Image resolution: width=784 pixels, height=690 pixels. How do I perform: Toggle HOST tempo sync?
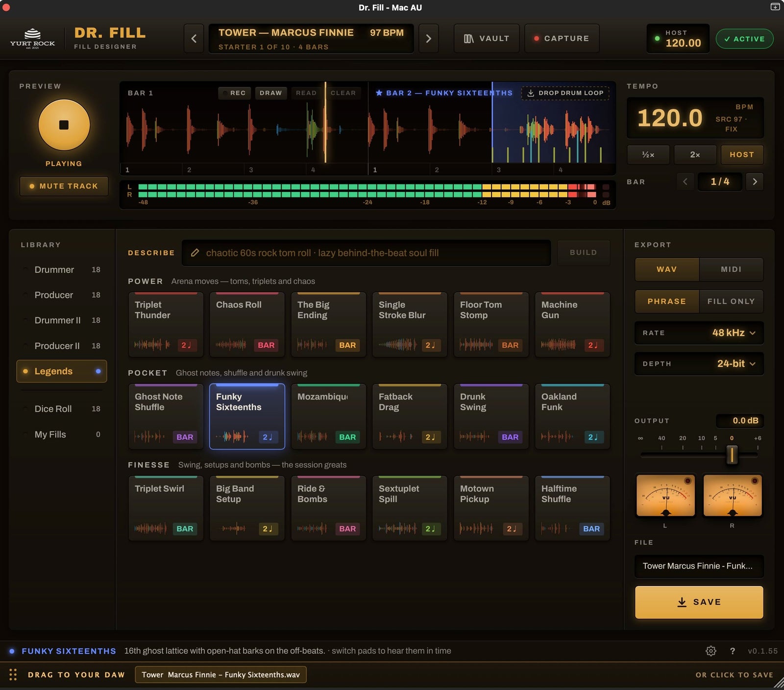742,155
